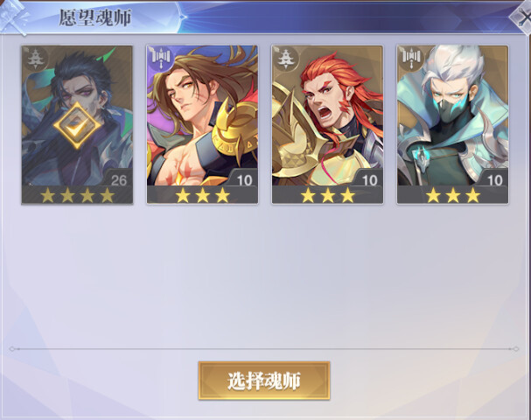Close the 愿望魂师 dialog
The height and width of the screenshot is (420, 531).
point(522,17)
